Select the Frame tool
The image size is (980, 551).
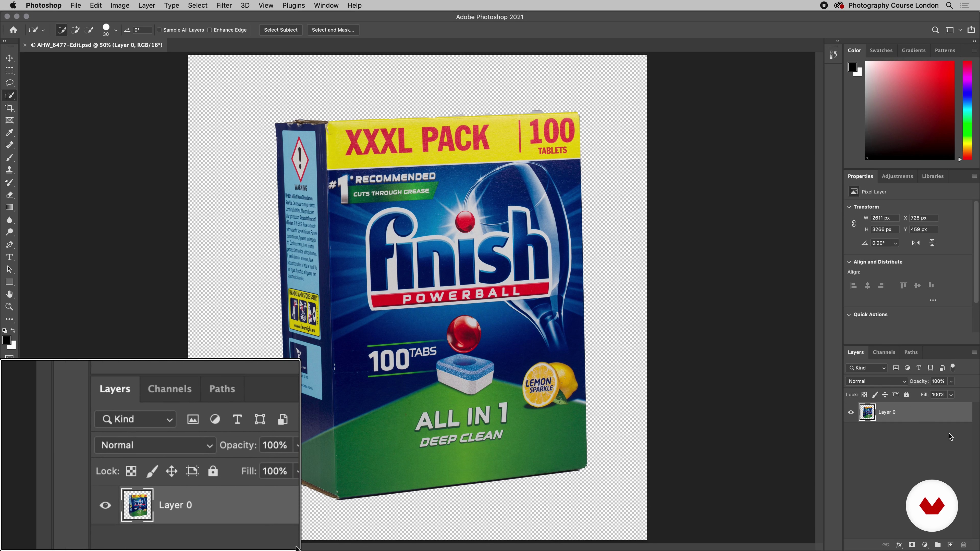[x=9, y=120]
